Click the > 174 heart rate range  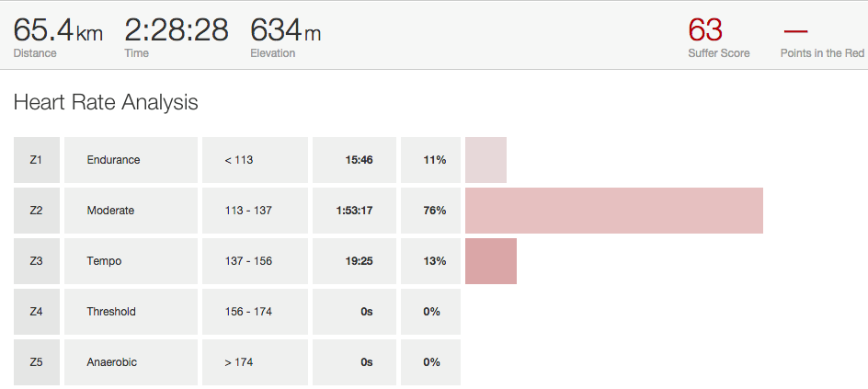239,362
